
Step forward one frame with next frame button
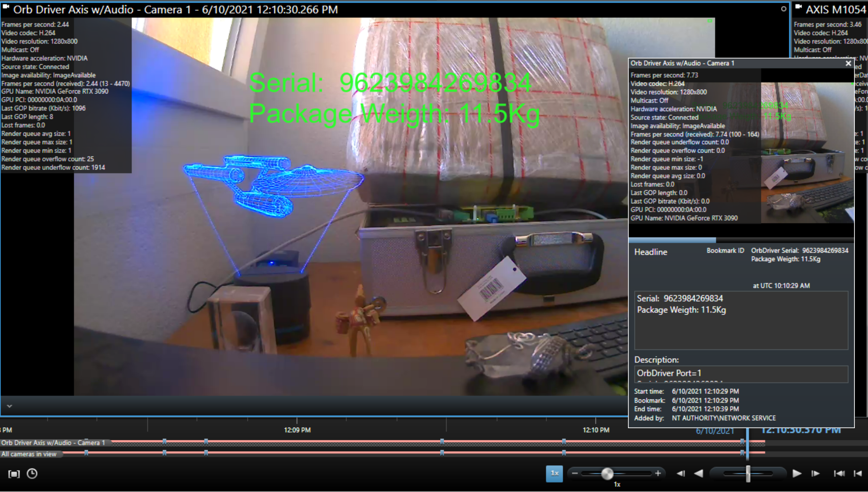(815, 473)
